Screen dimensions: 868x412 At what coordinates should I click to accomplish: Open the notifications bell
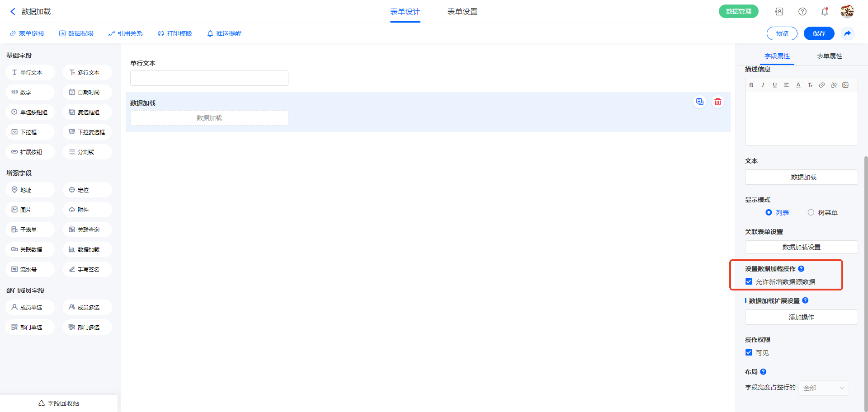click(825, 12)
